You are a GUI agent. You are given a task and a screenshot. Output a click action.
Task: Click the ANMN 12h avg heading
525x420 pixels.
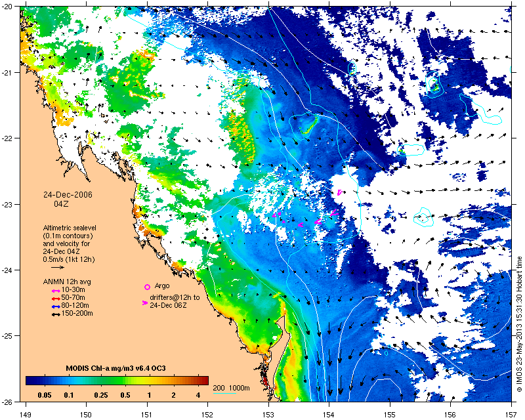(67, 282)
